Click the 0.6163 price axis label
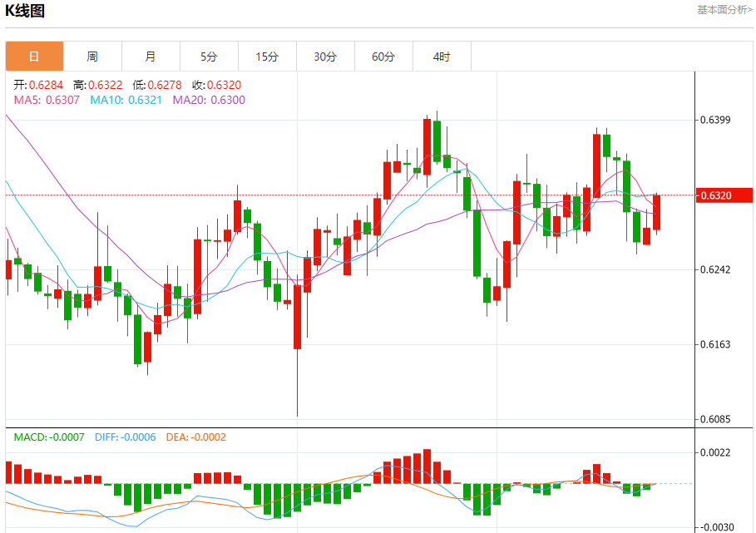This screenshot has width=756, height=533. click(715, 344)
